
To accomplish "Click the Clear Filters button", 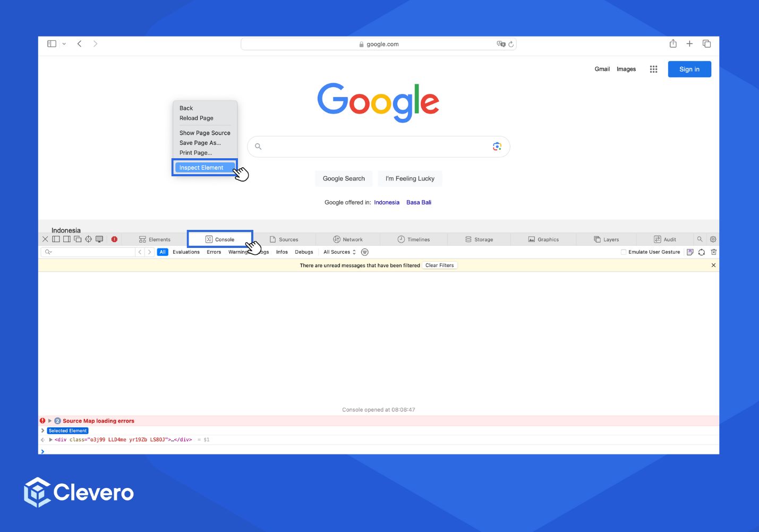I will tap(440, 265).
